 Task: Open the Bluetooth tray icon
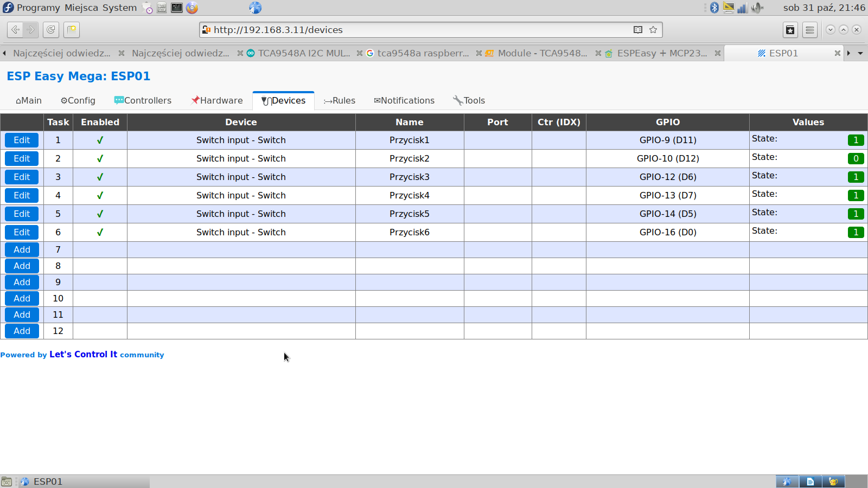click(x=714, y=8)
